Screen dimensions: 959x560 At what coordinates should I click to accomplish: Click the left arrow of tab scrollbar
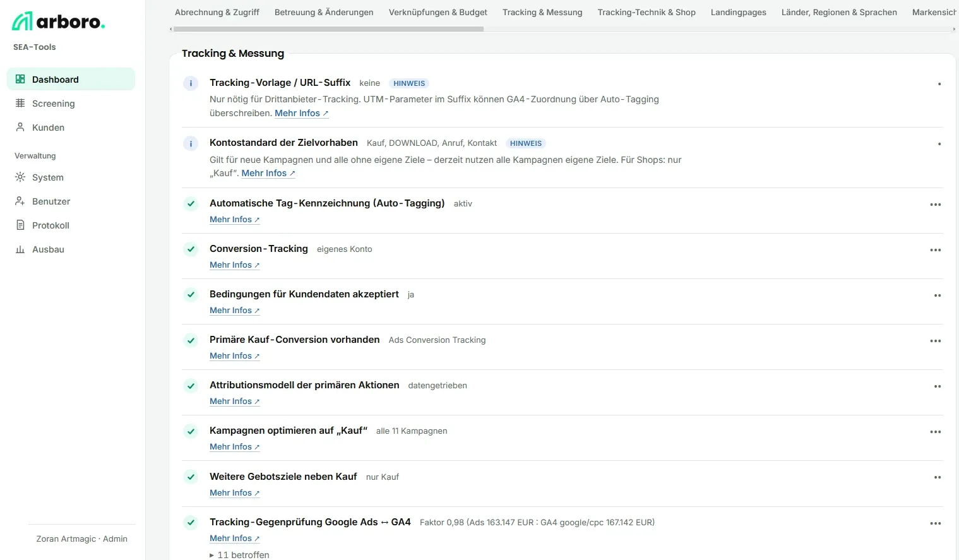[x=170, y=29]
